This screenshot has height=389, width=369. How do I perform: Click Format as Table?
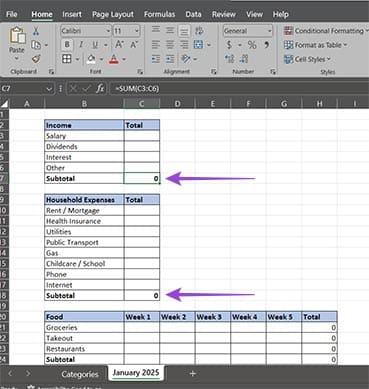click(315, 45)
